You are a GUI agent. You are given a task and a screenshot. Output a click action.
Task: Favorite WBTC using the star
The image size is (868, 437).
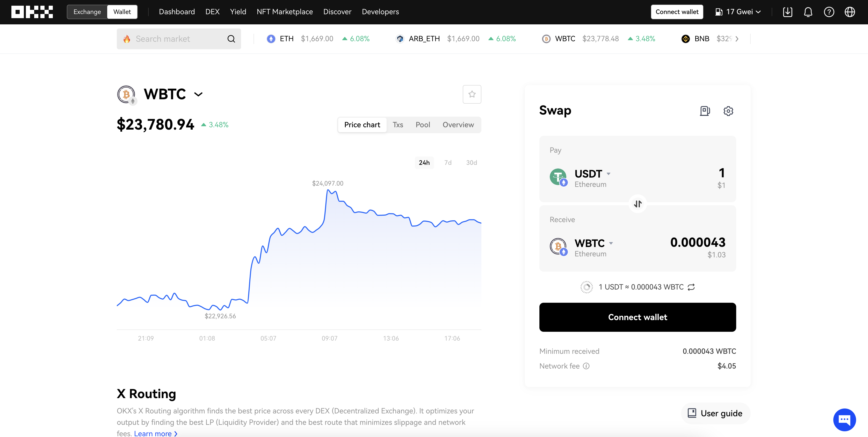472,94
